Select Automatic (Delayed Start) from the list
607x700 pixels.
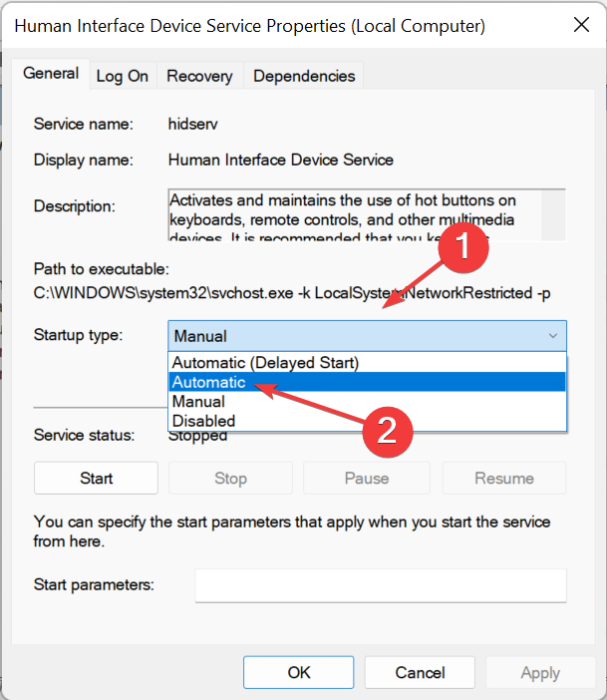click(265, 362)
